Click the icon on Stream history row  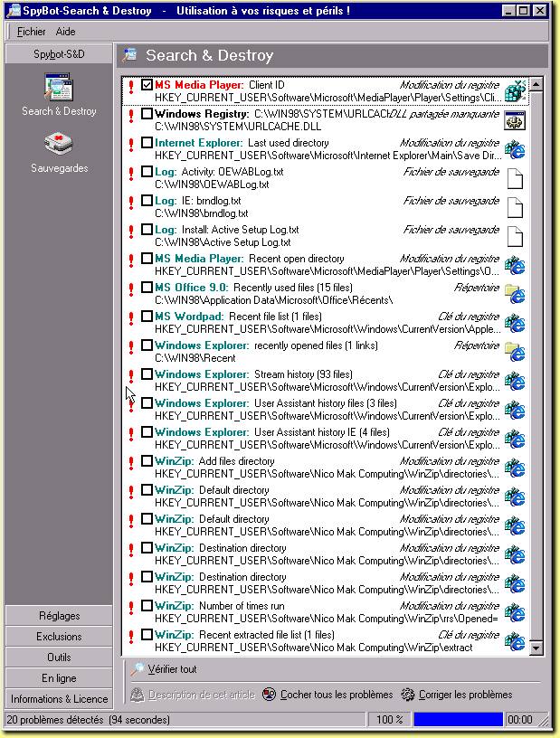[x=515, y=382]
